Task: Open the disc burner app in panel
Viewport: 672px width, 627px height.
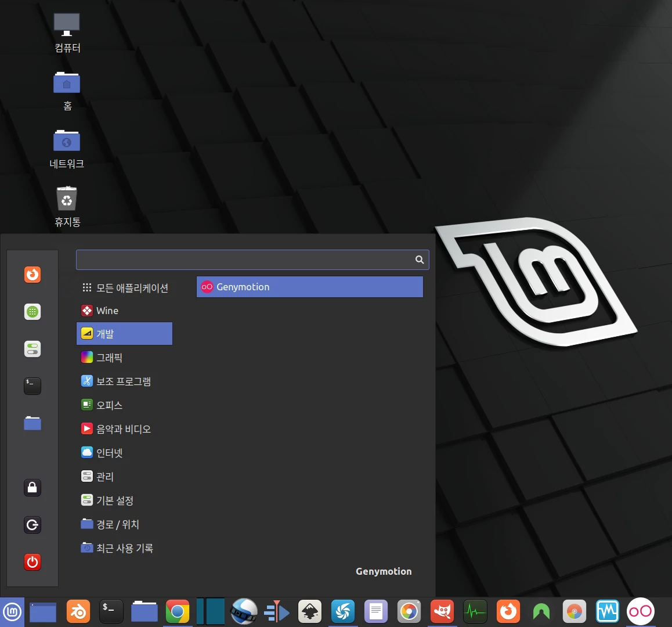Action: tap(575, 612)
